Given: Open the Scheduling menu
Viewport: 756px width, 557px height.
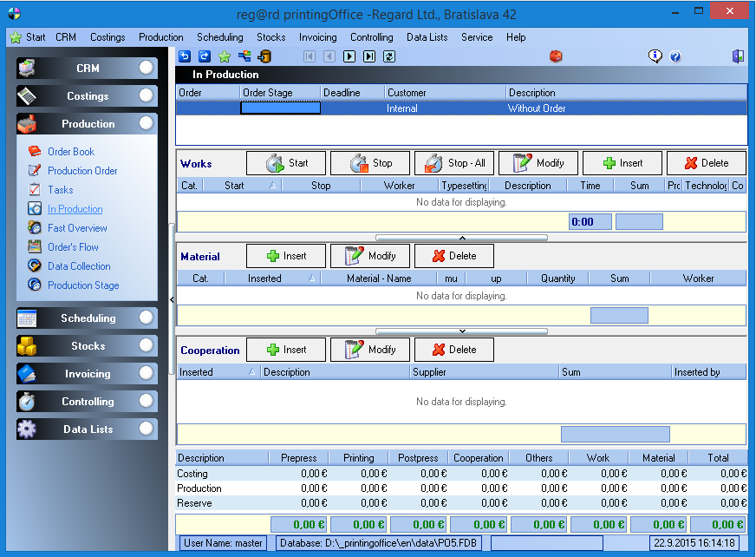Looking at the screenshot, I should click(x=220, y=37).
